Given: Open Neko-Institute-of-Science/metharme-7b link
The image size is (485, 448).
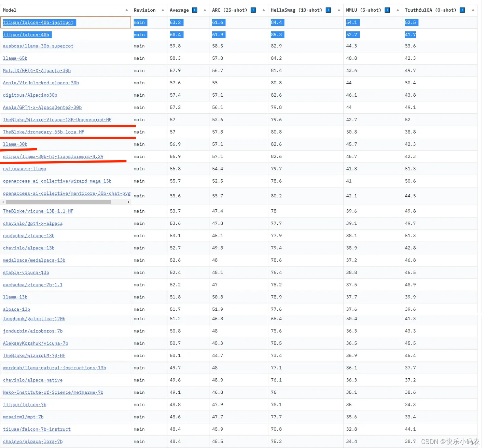Looking at the screenshot, I should (53, 393).
